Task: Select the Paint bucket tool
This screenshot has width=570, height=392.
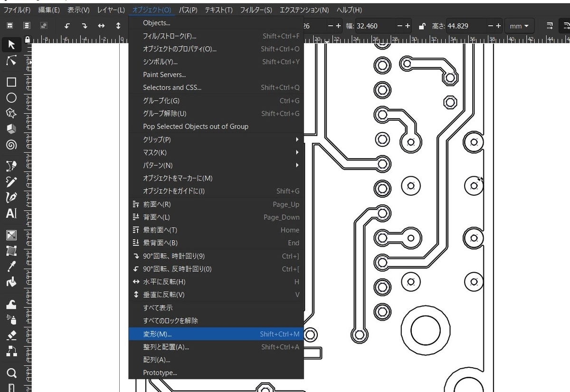Action: click(11, 282)
